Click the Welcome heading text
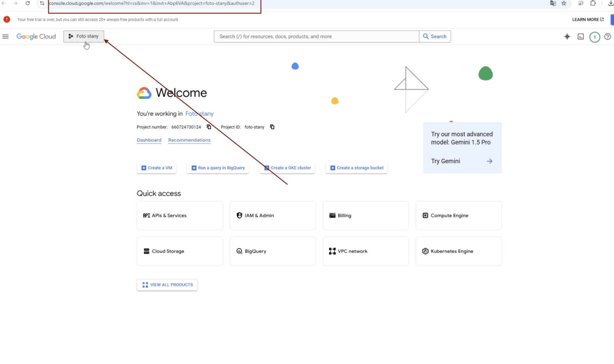614x364 pixels. click(x=181, y=93)
